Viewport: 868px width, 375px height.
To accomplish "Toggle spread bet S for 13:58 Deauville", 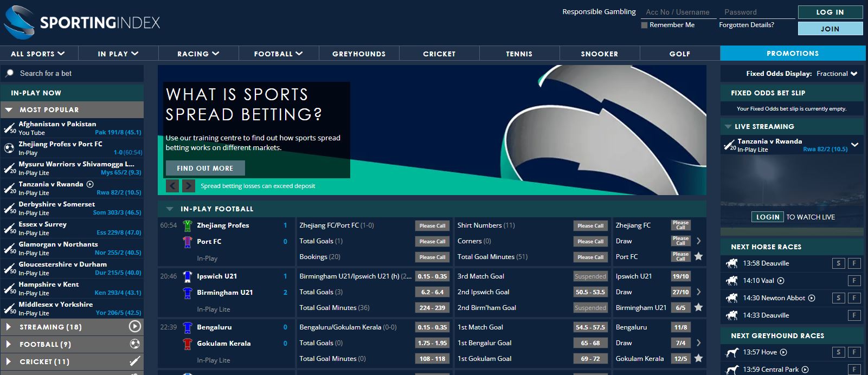I will (838, 263).
